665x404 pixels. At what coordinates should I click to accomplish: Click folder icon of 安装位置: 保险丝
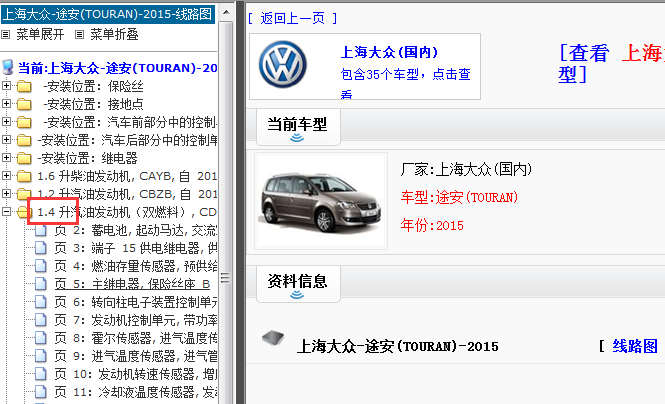tap(24, 86)
